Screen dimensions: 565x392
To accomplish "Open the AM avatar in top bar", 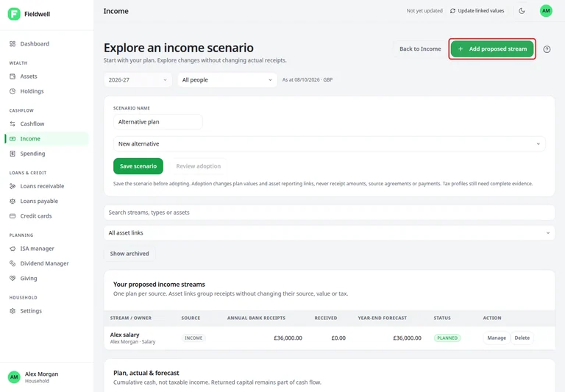I will tap(546, 11).
